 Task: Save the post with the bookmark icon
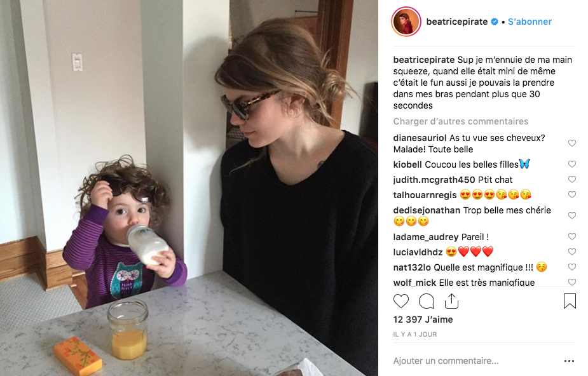[570, 301]
